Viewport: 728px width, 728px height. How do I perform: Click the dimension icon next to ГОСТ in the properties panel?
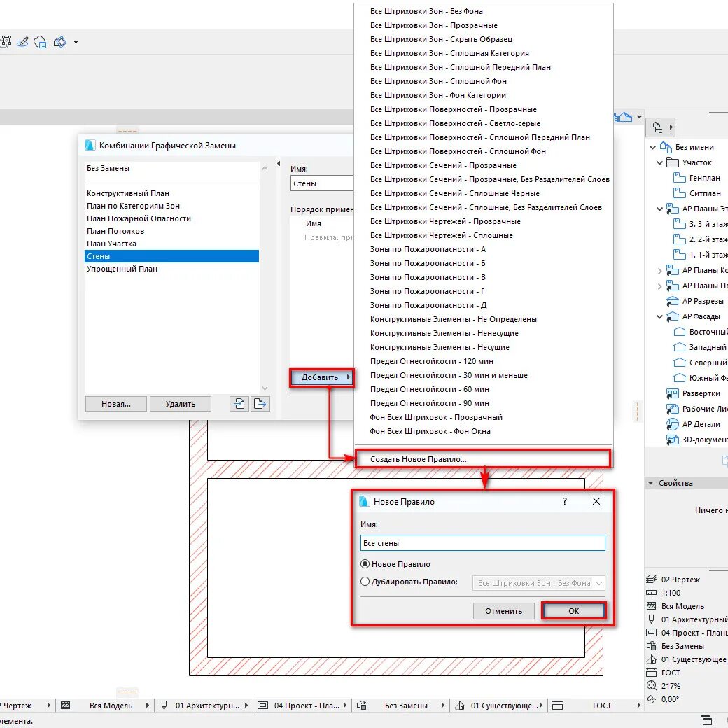pyautogui.click(x=652, y=672)
